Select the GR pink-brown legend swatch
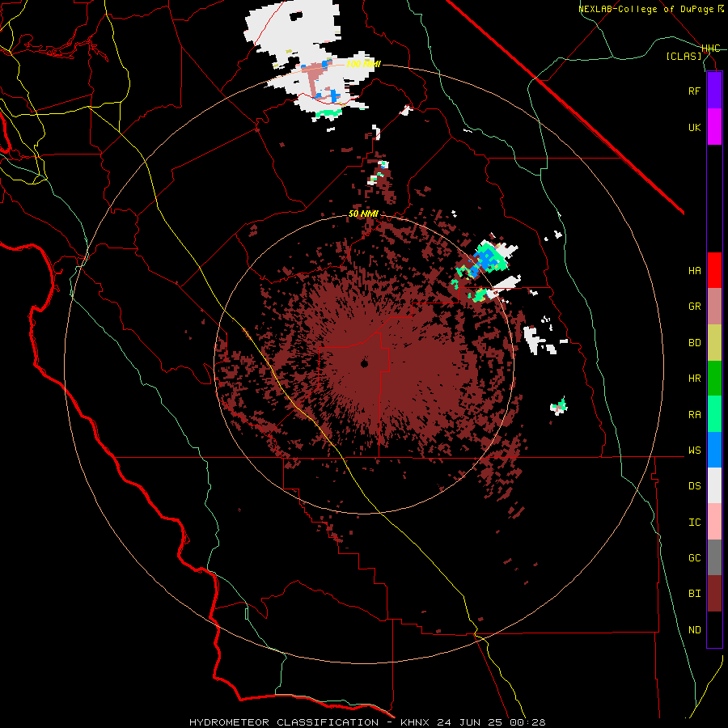 pos(714,307)
